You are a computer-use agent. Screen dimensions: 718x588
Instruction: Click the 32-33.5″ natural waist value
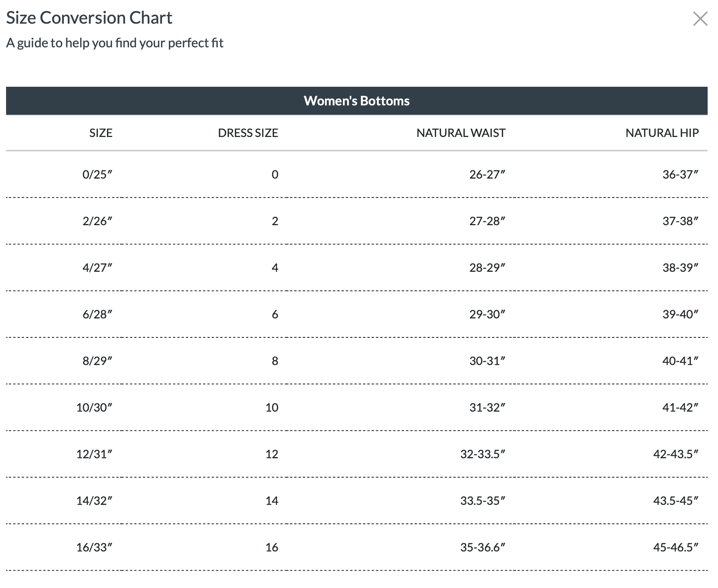(x=483, y=454)
